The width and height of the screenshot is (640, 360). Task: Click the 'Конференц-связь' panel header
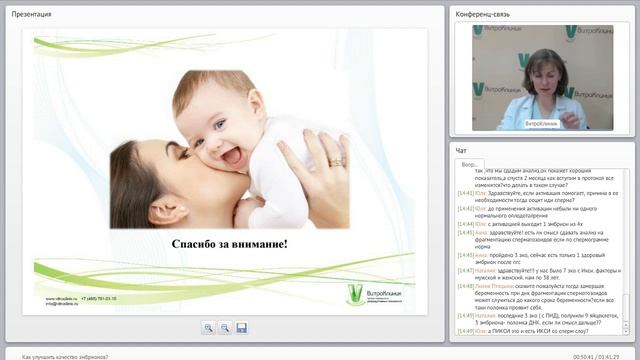(482, 14)
